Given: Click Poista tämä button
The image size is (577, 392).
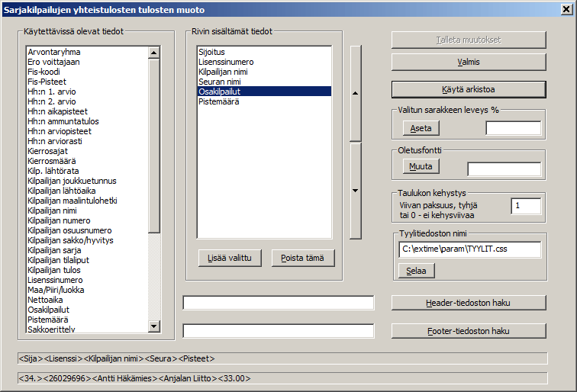Looking at the screenshot, I should point(302,258).
